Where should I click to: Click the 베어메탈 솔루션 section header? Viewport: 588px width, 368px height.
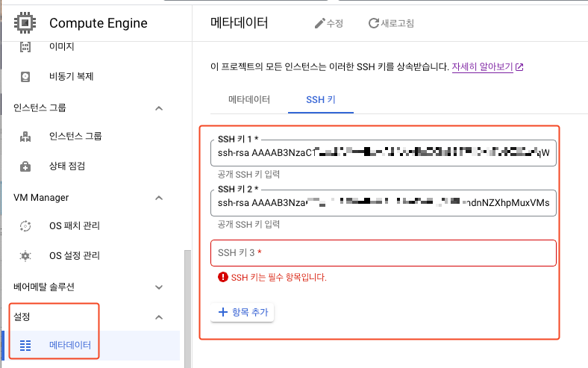44,287
